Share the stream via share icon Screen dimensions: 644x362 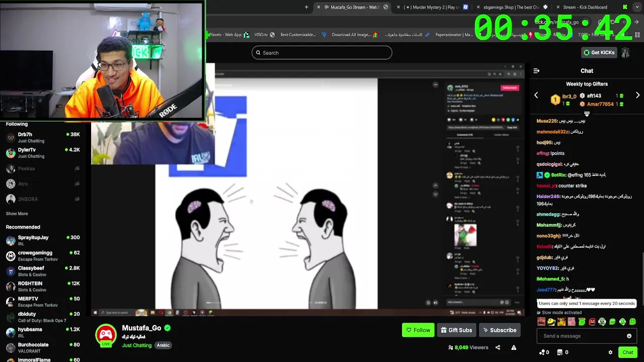click(498, 347)
